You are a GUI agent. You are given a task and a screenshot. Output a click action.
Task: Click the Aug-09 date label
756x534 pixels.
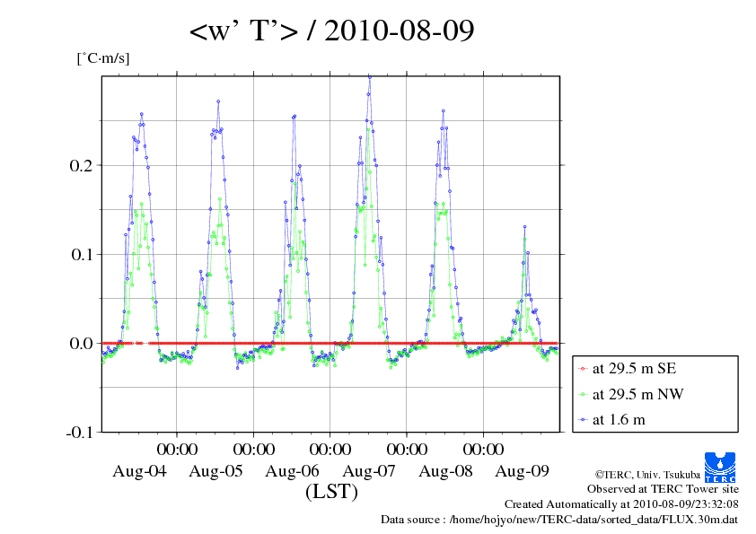click(523, 471)
